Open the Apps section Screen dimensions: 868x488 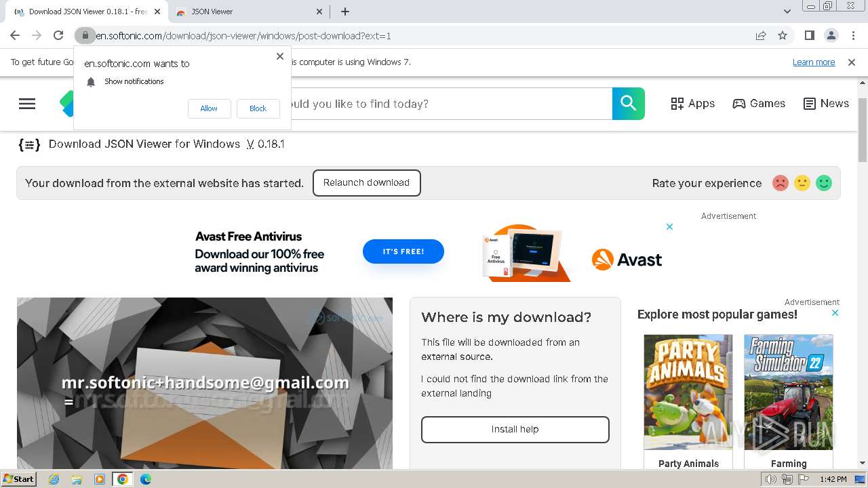point(693,104)
